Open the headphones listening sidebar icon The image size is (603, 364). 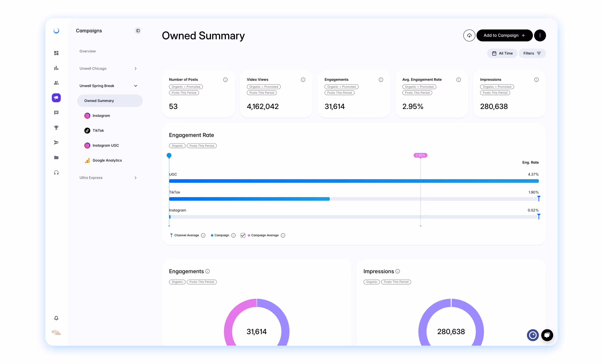point(56,173)
